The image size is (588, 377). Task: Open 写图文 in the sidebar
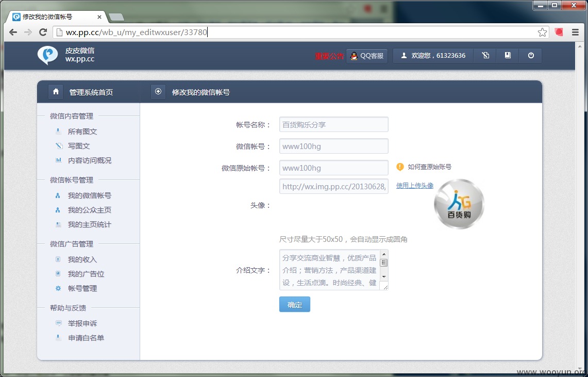pos(79,146)
